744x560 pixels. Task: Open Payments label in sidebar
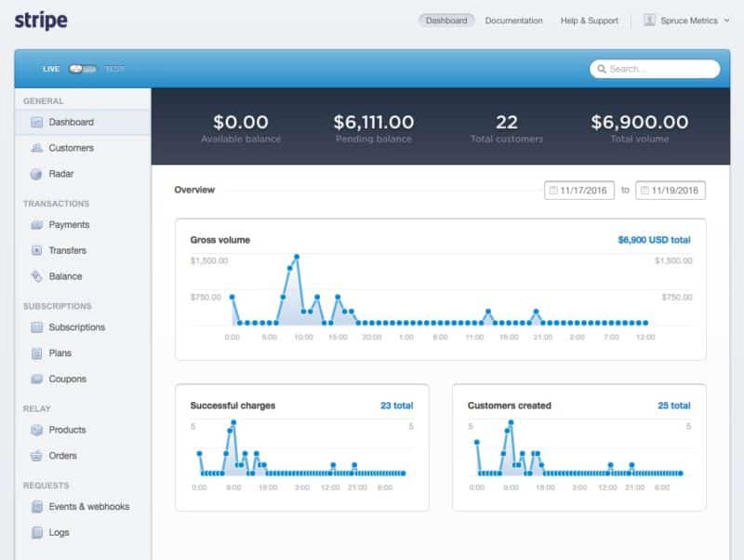click(69, 225)
